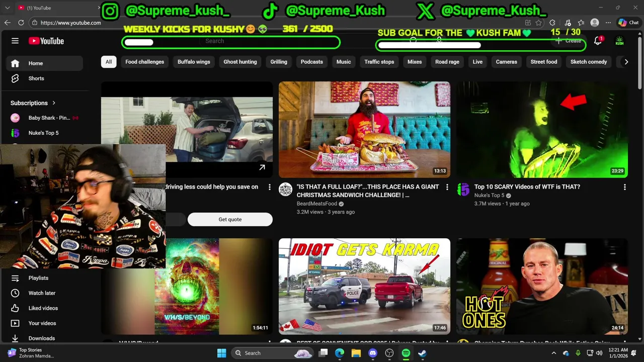Viewport: 644px width, 362px height.
Task: Open Nuke's Top 5 avatar below scary video
Action: click(x=463, y=189)
